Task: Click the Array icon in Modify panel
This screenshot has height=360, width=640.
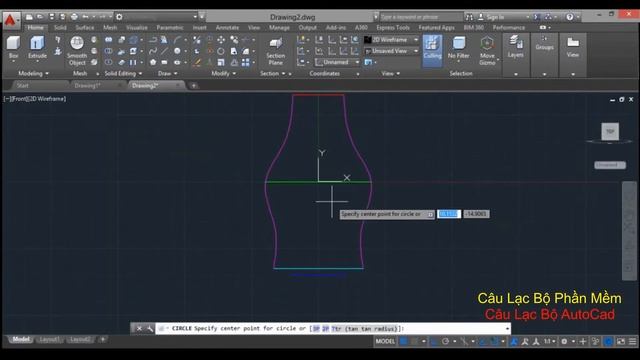Action: pos(245,62)
